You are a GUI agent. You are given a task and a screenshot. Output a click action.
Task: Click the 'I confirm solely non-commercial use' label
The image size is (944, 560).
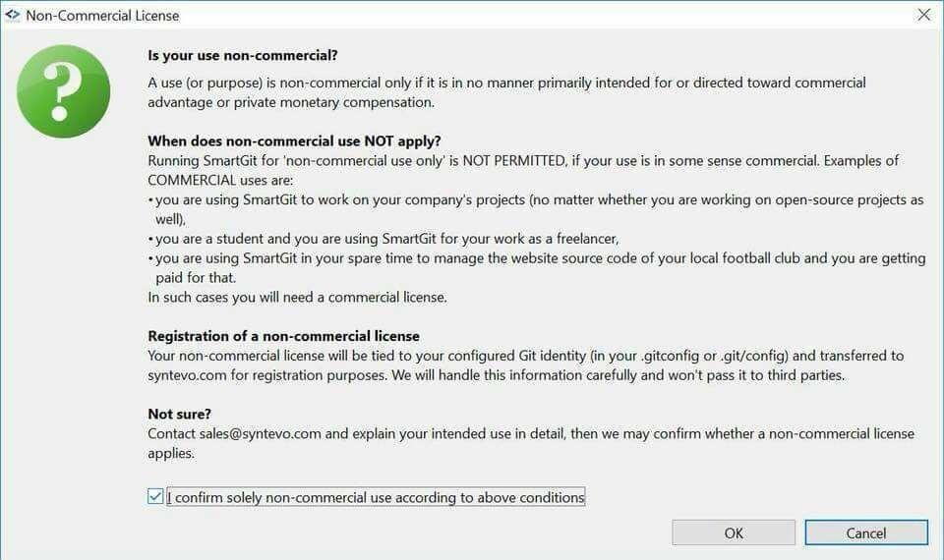tap(376, 497)
